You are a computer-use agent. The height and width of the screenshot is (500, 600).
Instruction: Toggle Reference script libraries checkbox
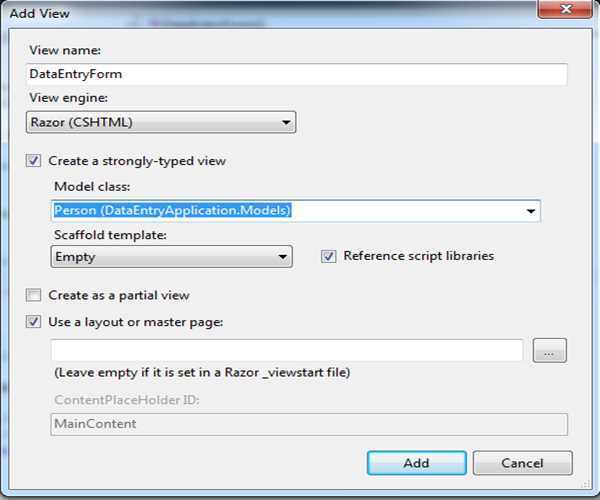tap(328, 256)
